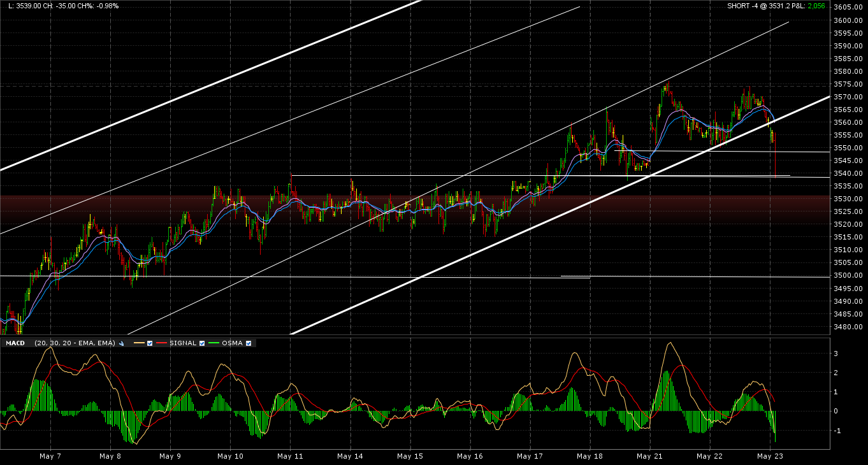The height and width of the screenshot is (465, 868).
Task: Click the MACD parameters (20, 30, 20 - EMA, EMA)
Action: pos(75,343)
